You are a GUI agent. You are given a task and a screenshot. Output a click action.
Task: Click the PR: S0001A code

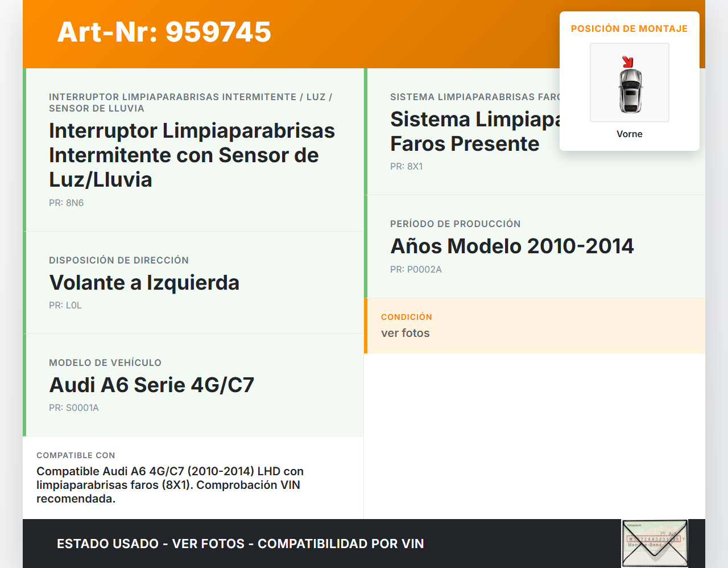click(74, 408)
